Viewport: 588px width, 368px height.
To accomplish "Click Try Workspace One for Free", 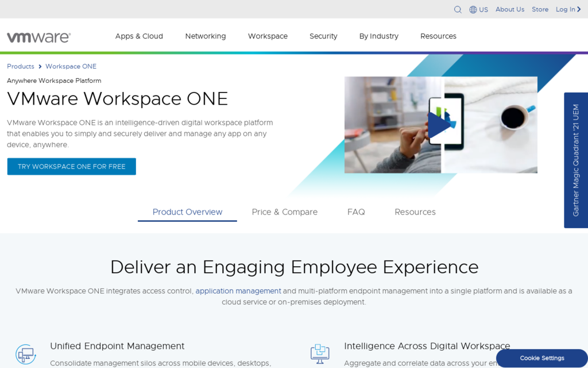I will 71,166.
